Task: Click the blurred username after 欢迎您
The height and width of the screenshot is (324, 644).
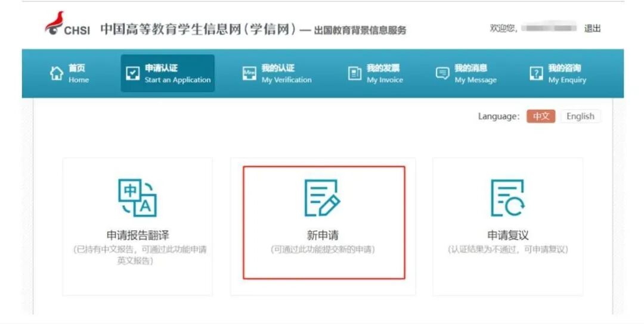Action: click(x=549, y=28)
